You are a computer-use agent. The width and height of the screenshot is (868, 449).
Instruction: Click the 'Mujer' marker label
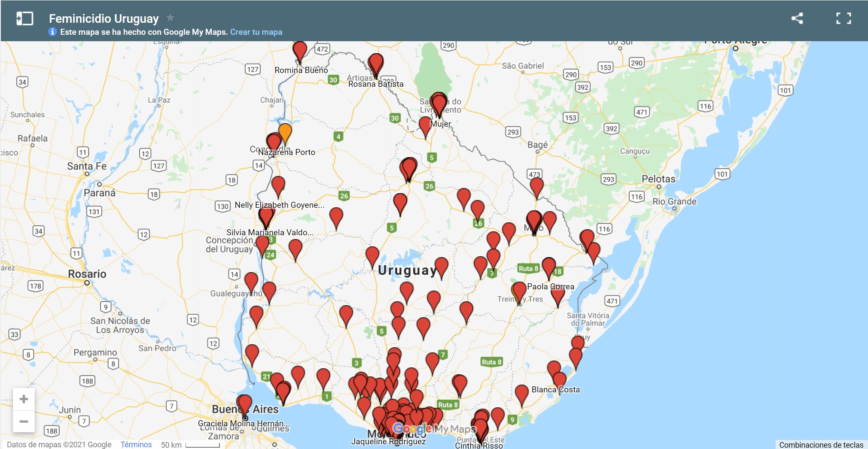(441, 124)
